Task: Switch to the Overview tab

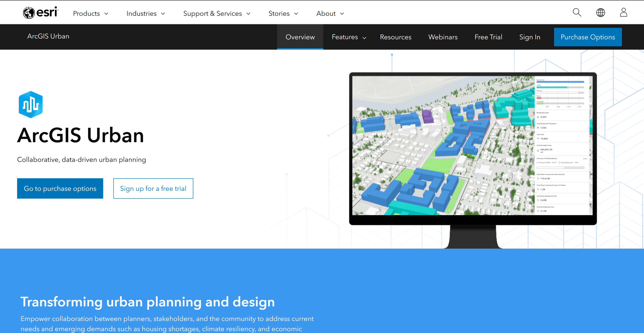Action: pos(300,37)
